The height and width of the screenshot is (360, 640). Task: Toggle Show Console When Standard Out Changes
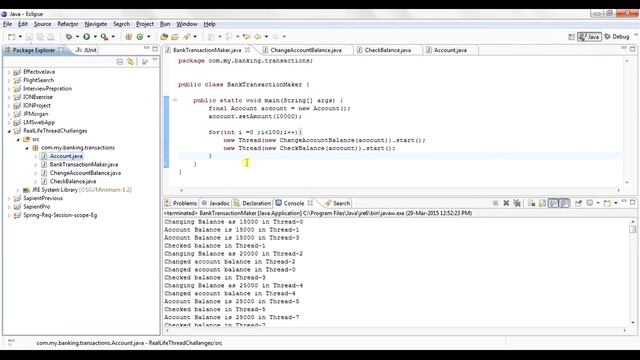point(553,203)
